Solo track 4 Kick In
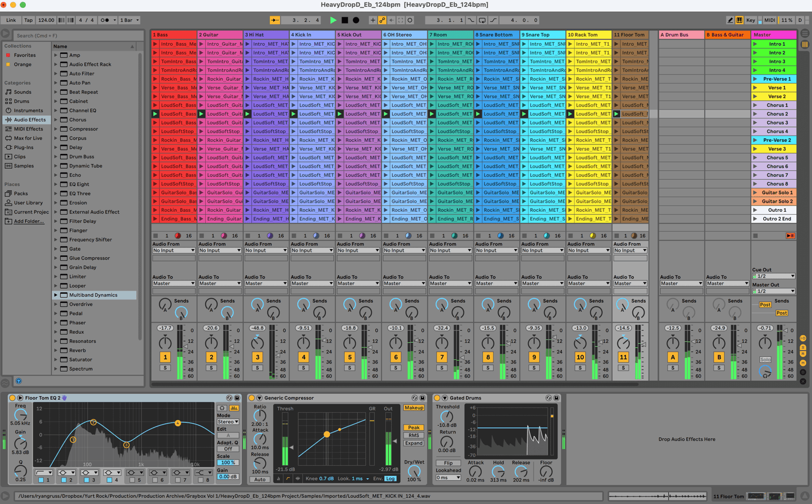Screen dimensions: 812x504 303,368
